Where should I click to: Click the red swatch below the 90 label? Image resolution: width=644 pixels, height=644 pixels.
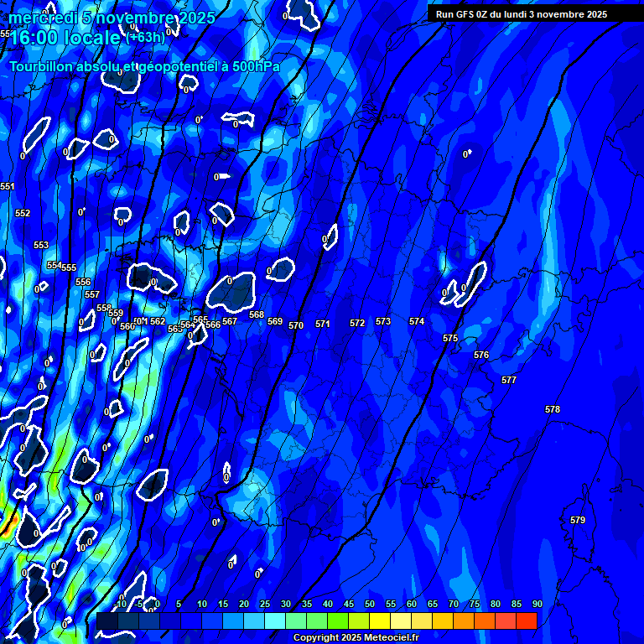click(x=526, y=621)
